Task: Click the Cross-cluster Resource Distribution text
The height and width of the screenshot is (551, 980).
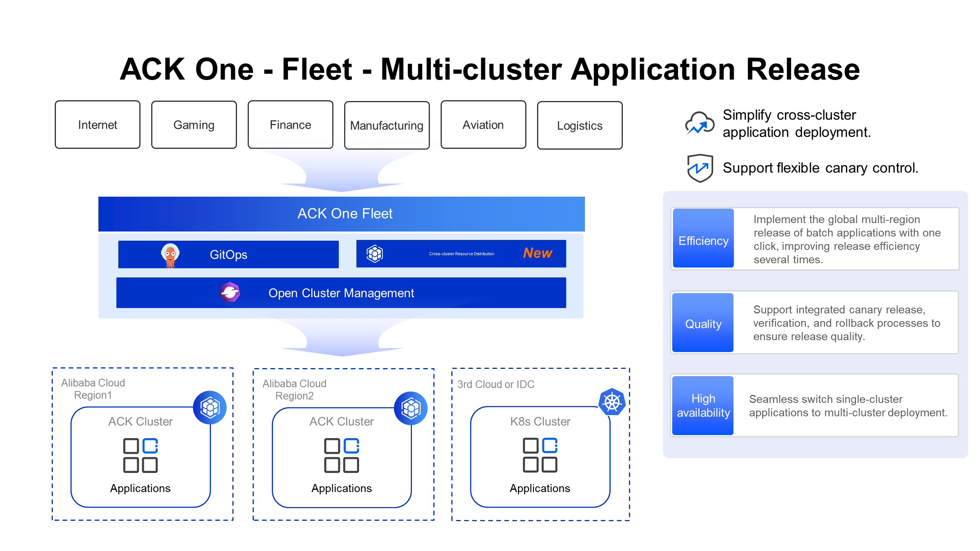Action: (x=462, y=254)
